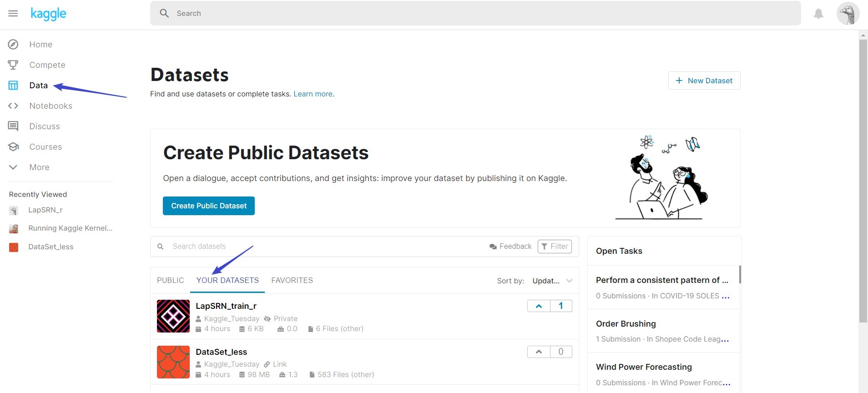Click the Sort by chevron arrow

(x=569, y=281)
